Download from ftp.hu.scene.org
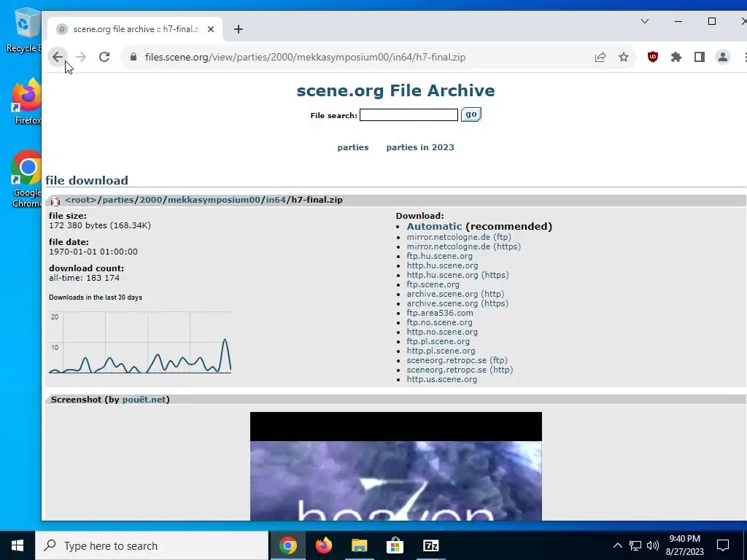The image size is (747, 560). click(x=439, y=256)
